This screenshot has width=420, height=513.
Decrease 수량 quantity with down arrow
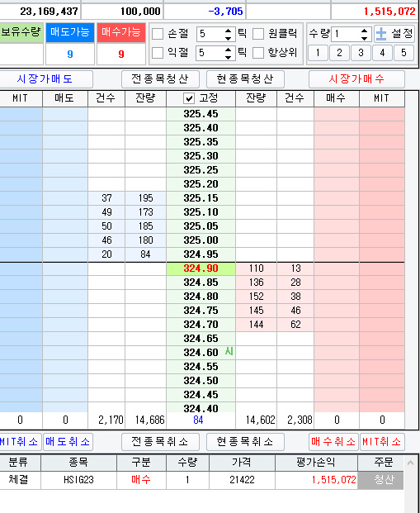point(364,38)
